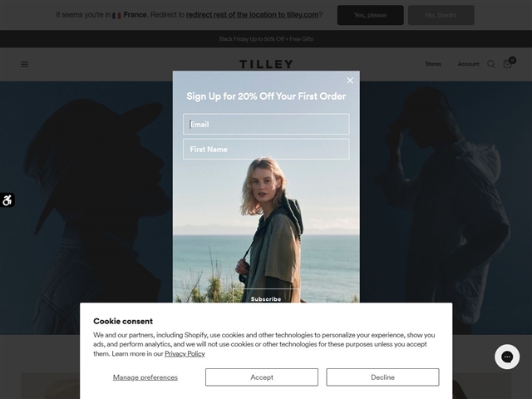Decline the cookie consent

pyautogui.click(x=382, y=377)
